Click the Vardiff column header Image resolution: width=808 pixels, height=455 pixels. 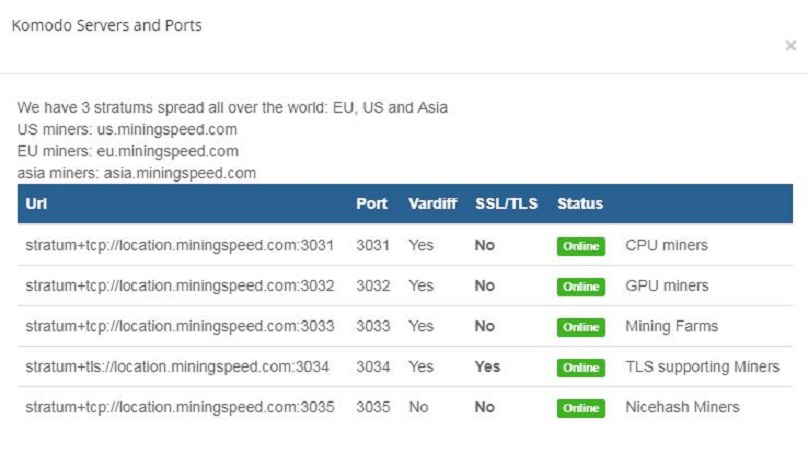[432, 204]
